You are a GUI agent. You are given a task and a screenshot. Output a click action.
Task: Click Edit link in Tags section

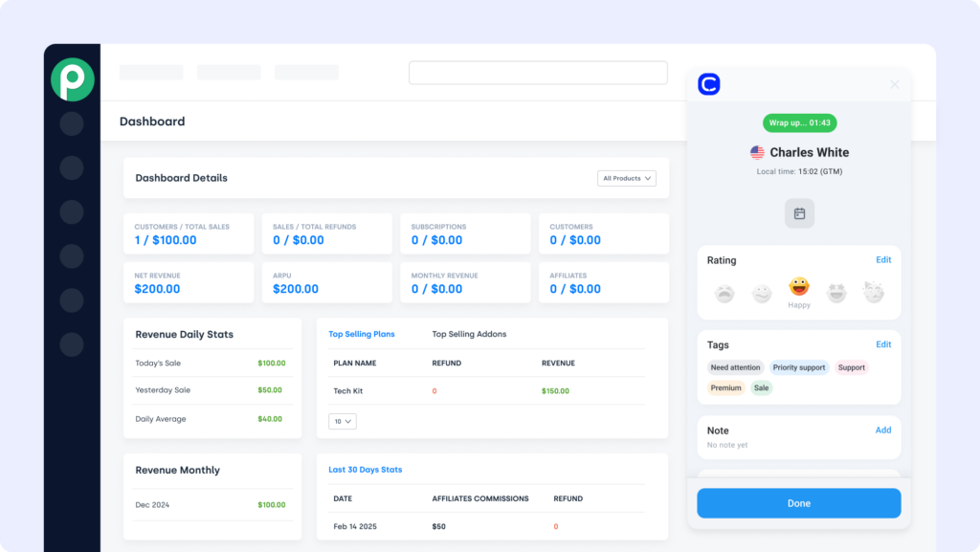point(883,344)
